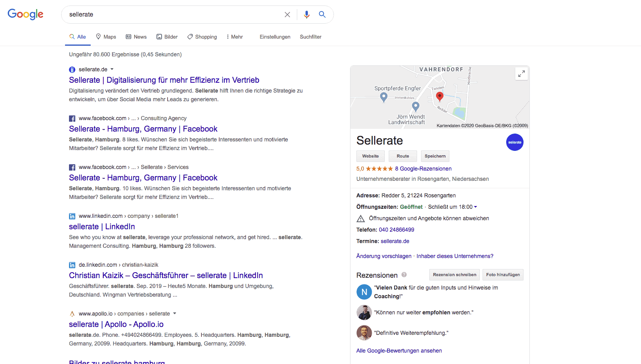The height and width of the screenshot is (364, 641).
Task: Click LinkedIn favicon of company sellerate1 result
Action: click(72, 216)
